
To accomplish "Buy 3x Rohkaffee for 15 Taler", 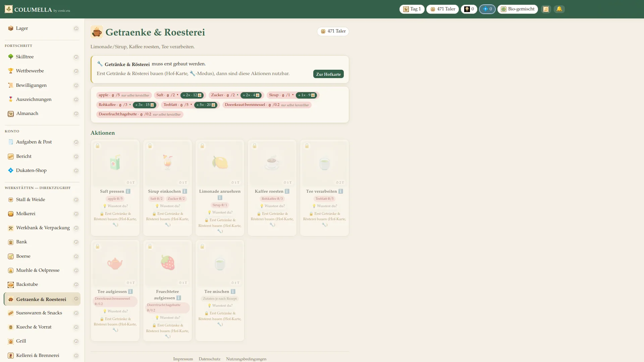I will (145, 105).
